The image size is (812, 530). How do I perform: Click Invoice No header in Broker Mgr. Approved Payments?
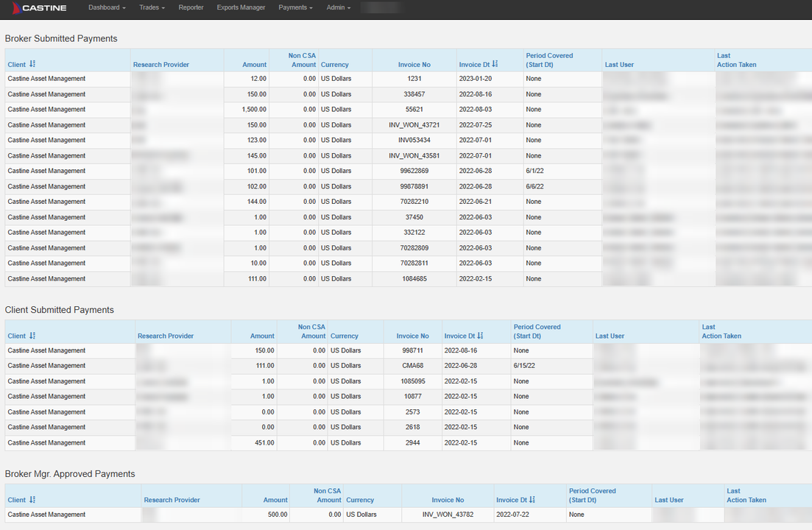click(x=448, y=501)
